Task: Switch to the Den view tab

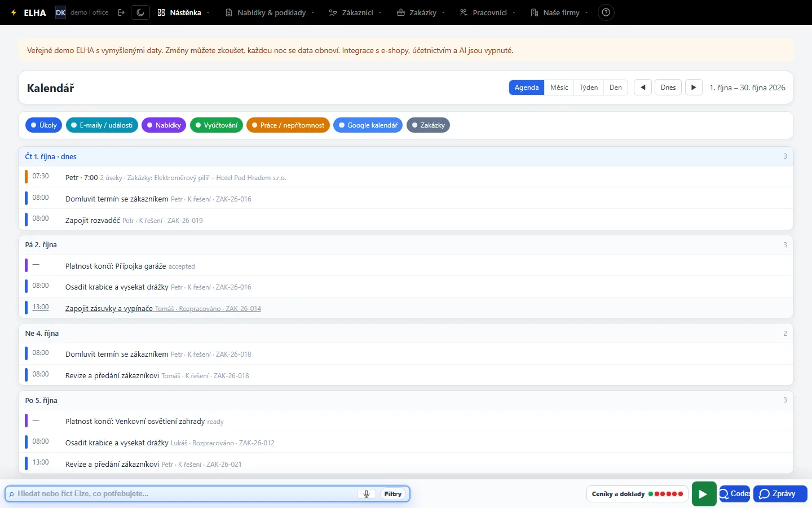Action: pos(616,87)
